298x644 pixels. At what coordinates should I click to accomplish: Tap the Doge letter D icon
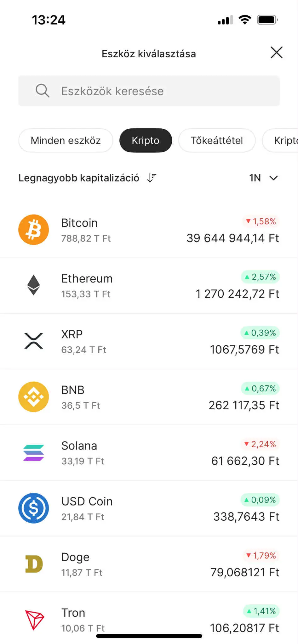(34, 564)
